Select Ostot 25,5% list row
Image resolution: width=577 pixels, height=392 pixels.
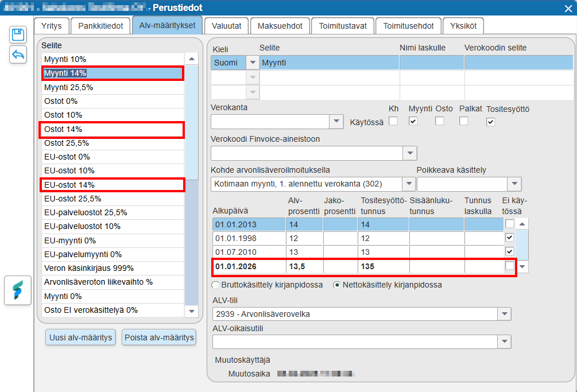[x=113, y=143]
